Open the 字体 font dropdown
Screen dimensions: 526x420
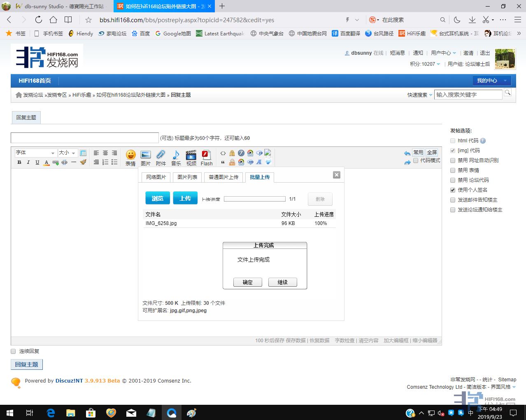(x=35, y=153)
